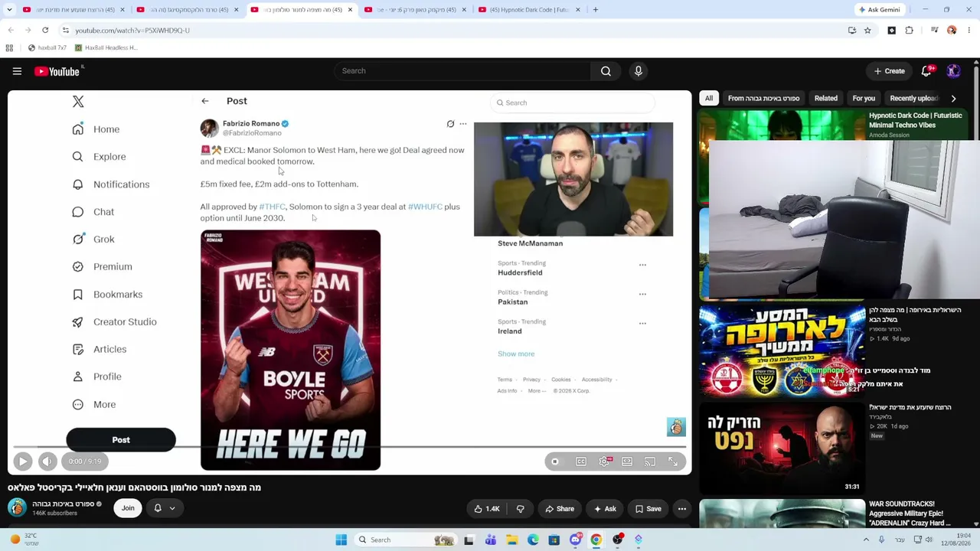
Task: Click the YouTube search magnifier button
Action: pos(606,71)
